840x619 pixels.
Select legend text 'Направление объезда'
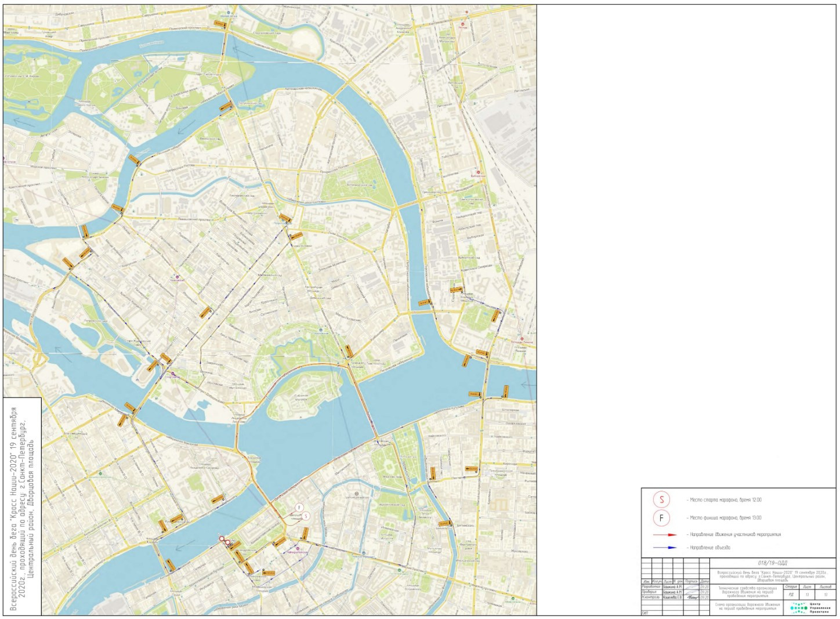click(709, 548)
